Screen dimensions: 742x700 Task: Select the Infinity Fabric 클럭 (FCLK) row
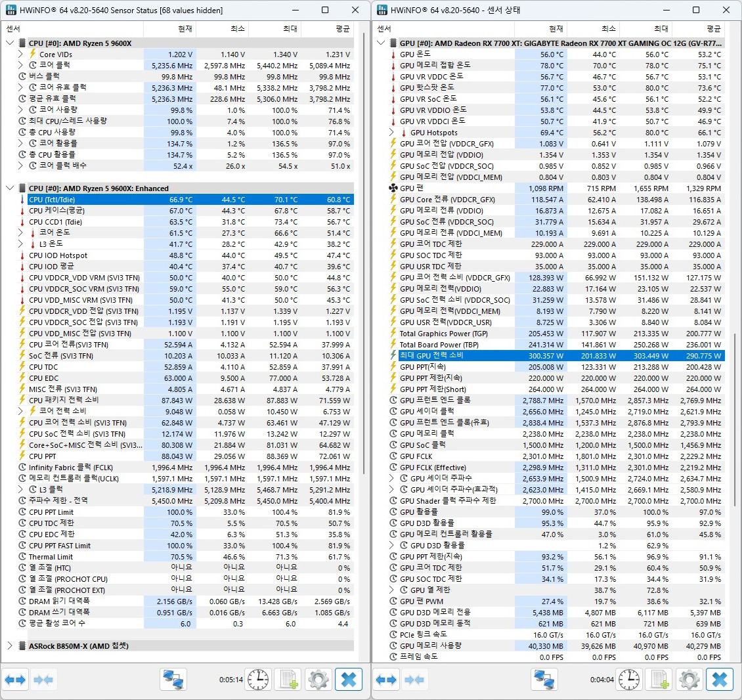(x=186, y=467)
